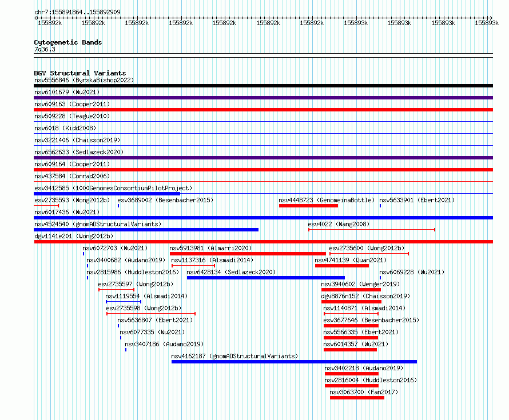This screenshot has height=420, width=509.
Task: Click the nsv5566335 (Ebert2021) label
Action: click(x=361, y=332)
